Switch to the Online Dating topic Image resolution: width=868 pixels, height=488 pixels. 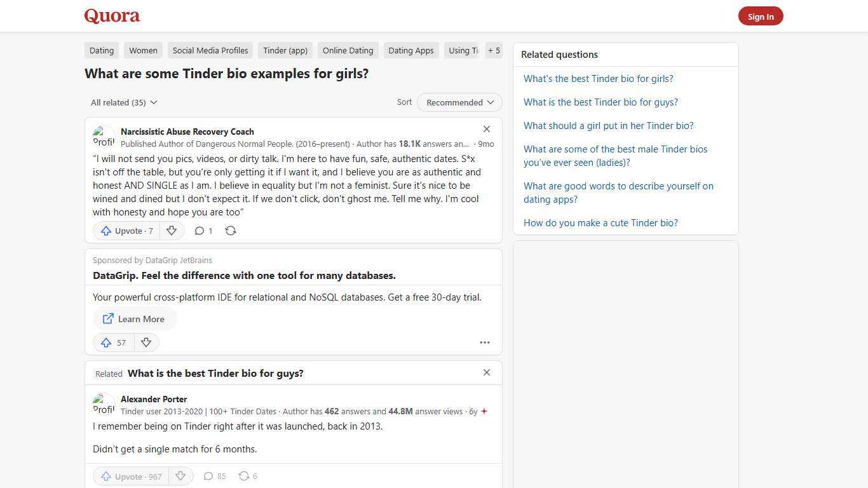[348, 50]
